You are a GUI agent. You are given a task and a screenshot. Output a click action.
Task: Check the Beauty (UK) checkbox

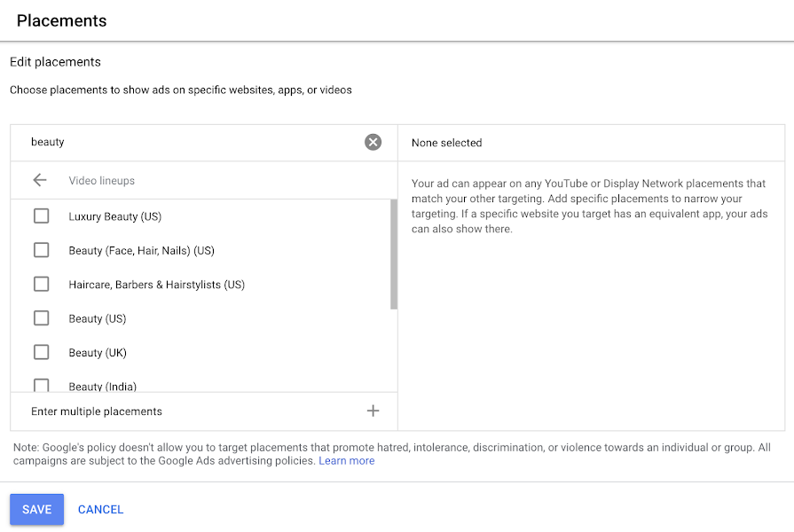tap(41, 352)
